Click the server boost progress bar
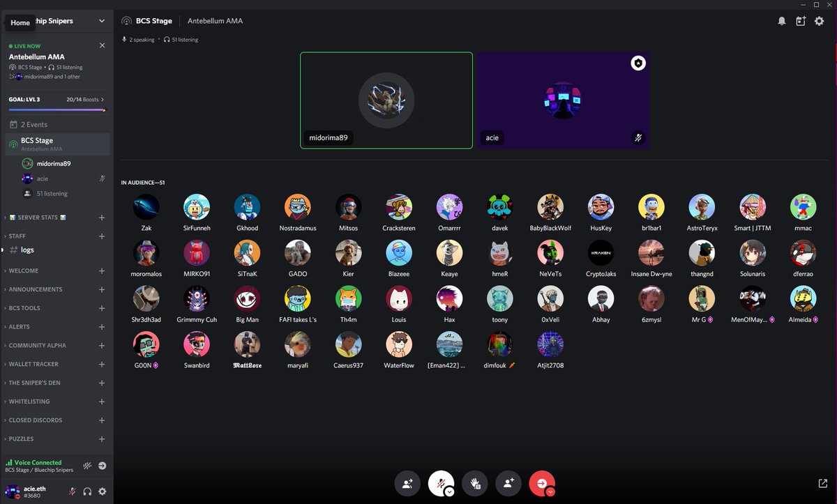 tap(56, 109)
